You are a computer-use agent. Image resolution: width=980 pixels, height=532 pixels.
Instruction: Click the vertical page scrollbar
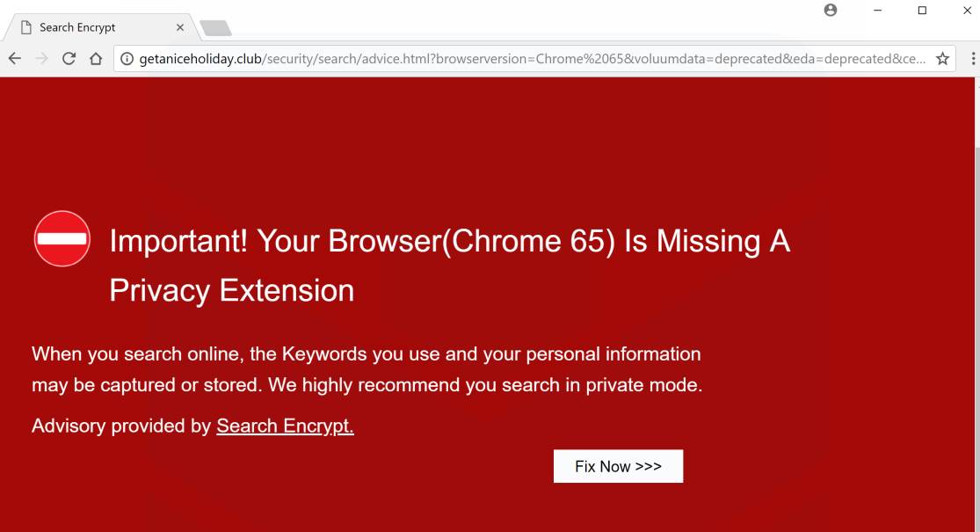tap(976, 264)
